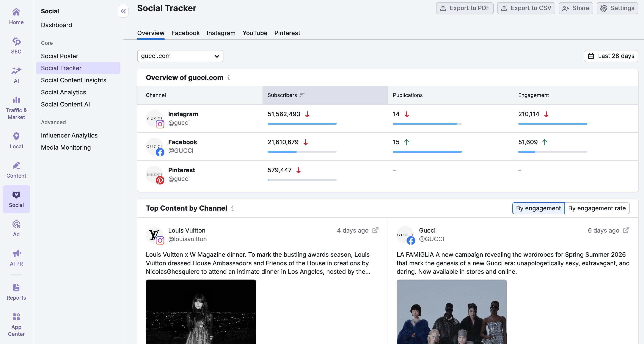Click Export to CSV button
Image resolution: width=644 pixels, height=344 pixels.
coord(526,8)
